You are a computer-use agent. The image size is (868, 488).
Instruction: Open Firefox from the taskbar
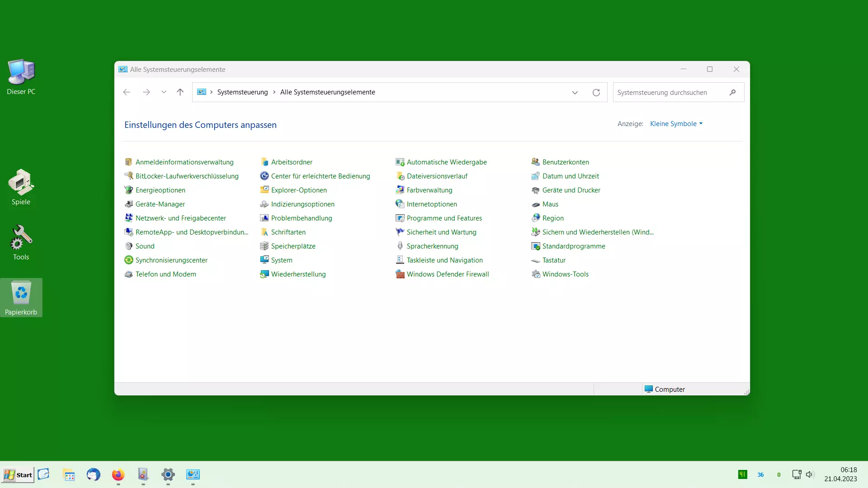coord(118,474)
